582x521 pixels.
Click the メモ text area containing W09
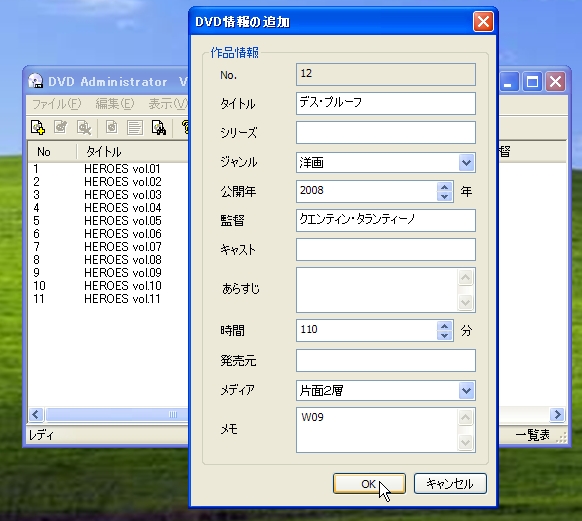click(x=377, y=430)
